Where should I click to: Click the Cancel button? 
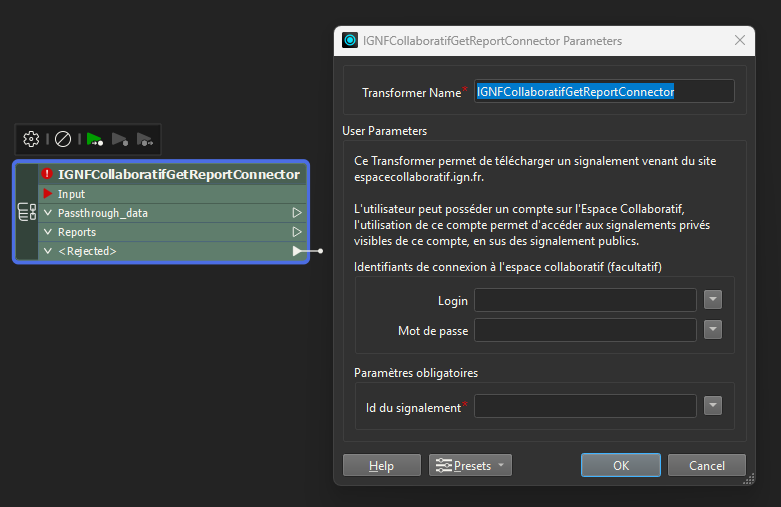tap(707, 465)
